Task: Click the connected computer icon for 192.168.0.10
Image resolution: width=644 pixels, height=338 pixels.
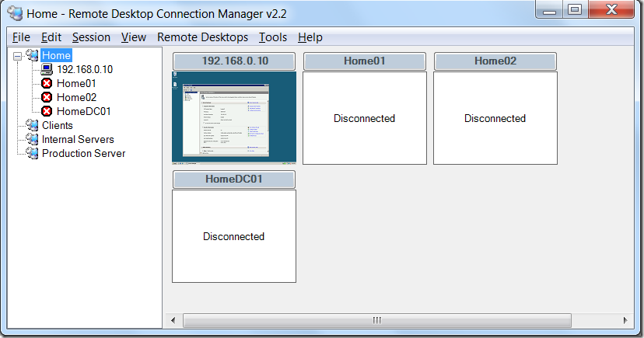Action: coord(47,69)
